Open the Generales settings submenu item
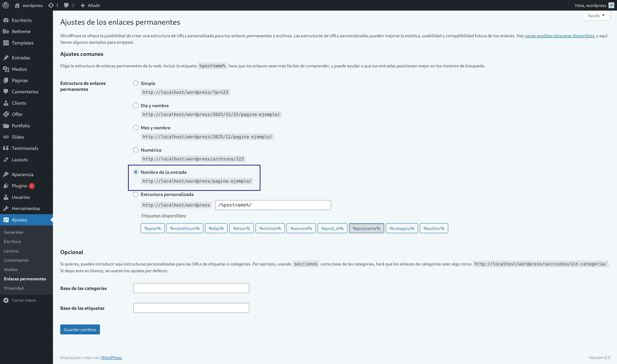Screen dimensions: 617x364 14,232
